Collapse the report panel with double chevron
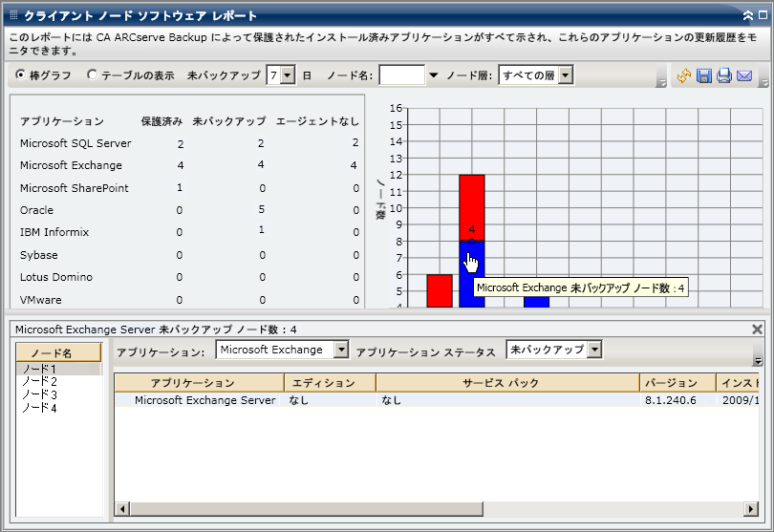 click(x=748, y=16)
